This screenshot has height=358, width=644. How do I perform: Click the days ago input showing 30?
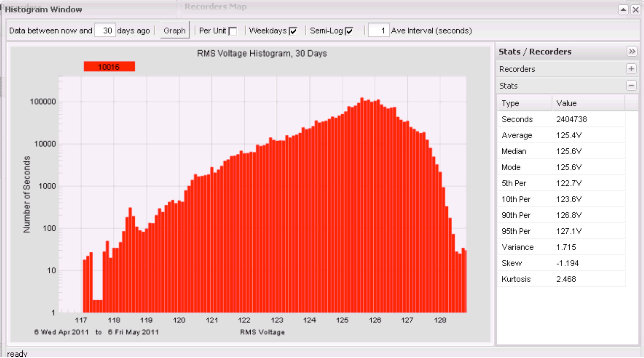(x=105, y=30)
